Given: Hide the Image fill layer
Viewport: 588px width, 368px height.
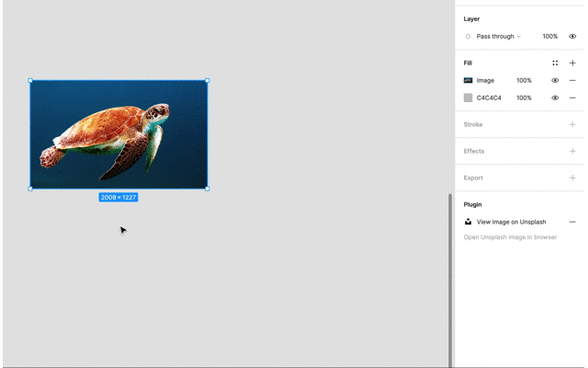Looking at the screenshot, I should tap(555, 80).
